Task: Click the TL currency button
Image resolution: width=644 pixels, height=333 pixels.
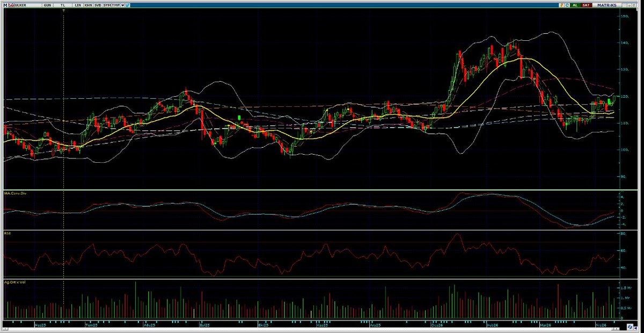Action: (x=63, y=5)
